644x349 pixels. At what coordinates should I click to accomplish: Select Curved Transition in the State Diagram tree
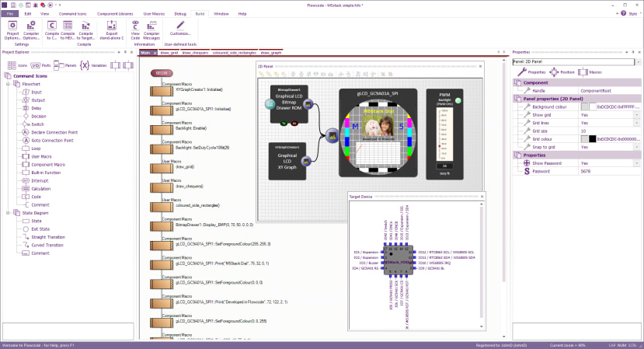click(x=47, y=245)
